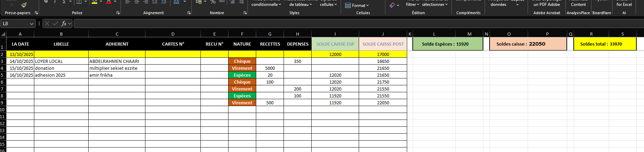Apply the yellow fill color to cell
This screenshot has height=152, width=644.
94,2
